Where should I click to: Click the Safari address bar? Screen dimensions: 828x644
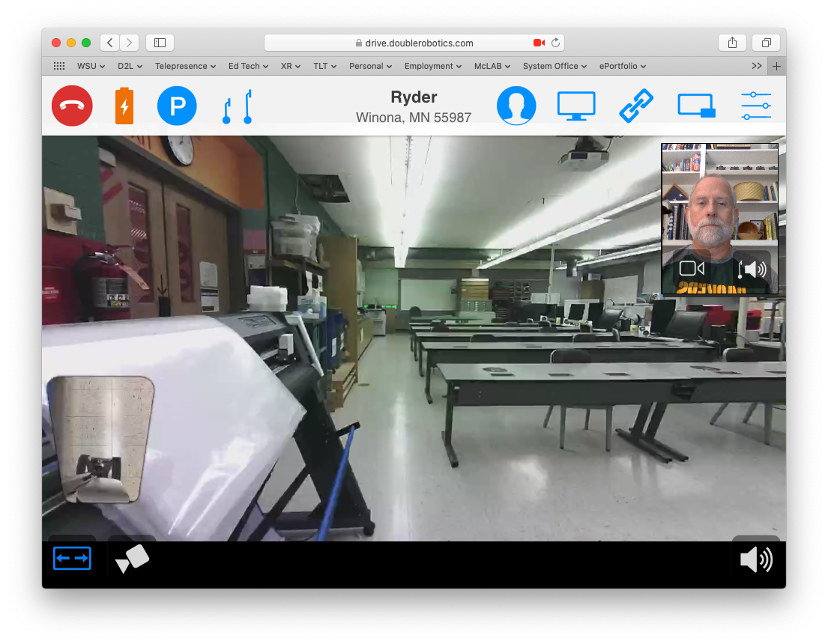pos(414,43)
